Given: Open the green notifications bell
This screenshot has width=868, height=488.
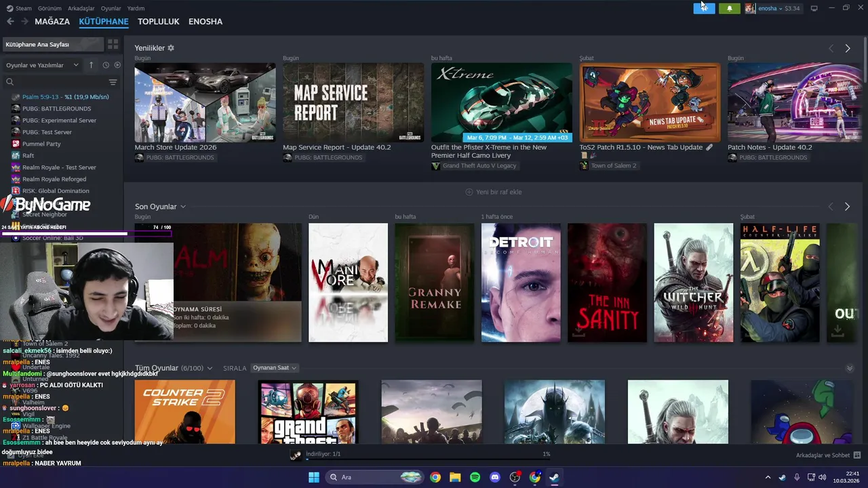Looking at the screenshot, I should tap(730, 8).
